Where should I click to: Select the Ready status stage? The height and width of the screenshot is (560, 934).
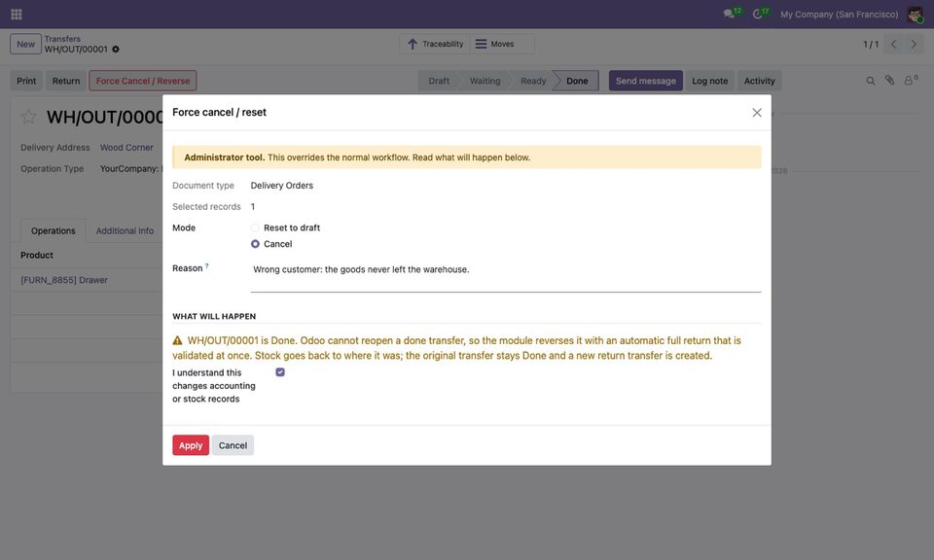coord(533,81)
